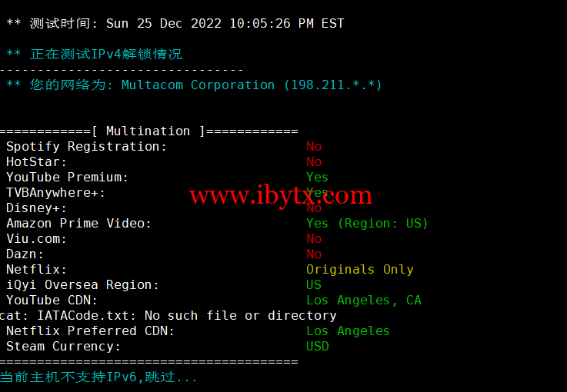Click the IPv6 not supported skip message
The width and height of the screenshot is (567, 392).
point(98,377)
